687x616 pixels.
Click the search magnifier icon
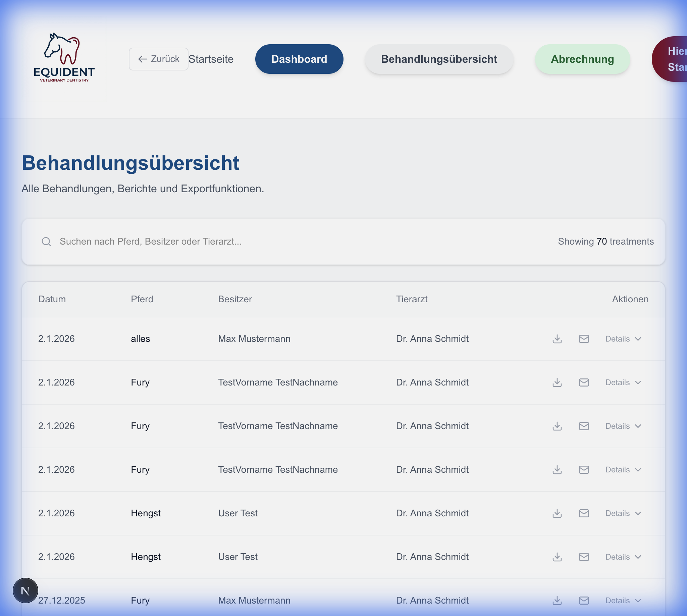pos(46,241)
